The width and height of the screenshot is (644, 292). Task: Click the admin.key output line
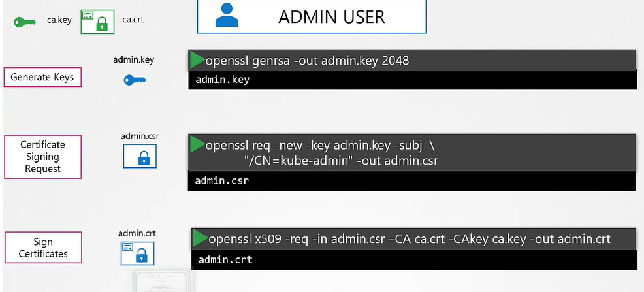pyautogui.click(x=223, y=80)
